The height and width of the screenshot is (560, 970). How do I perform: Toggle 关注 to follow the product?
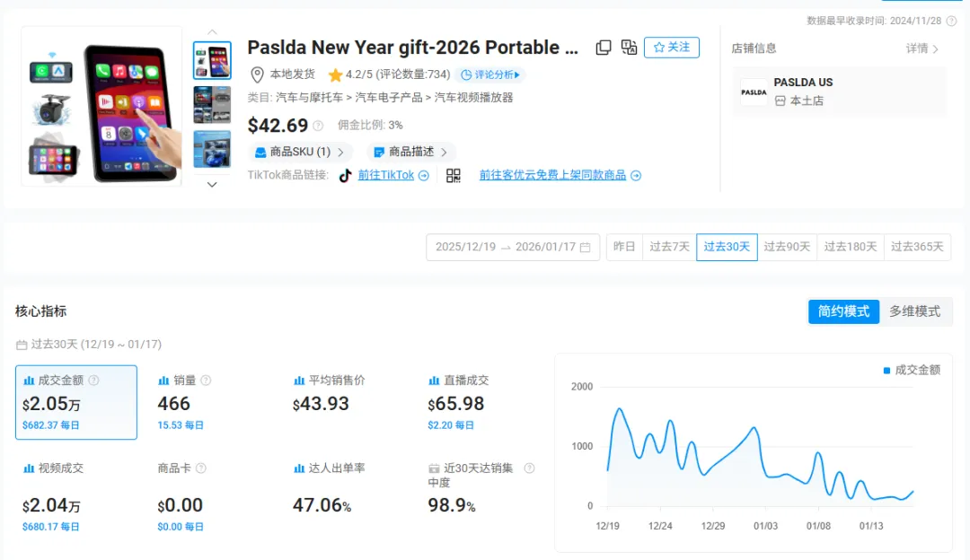coord(671,47)
